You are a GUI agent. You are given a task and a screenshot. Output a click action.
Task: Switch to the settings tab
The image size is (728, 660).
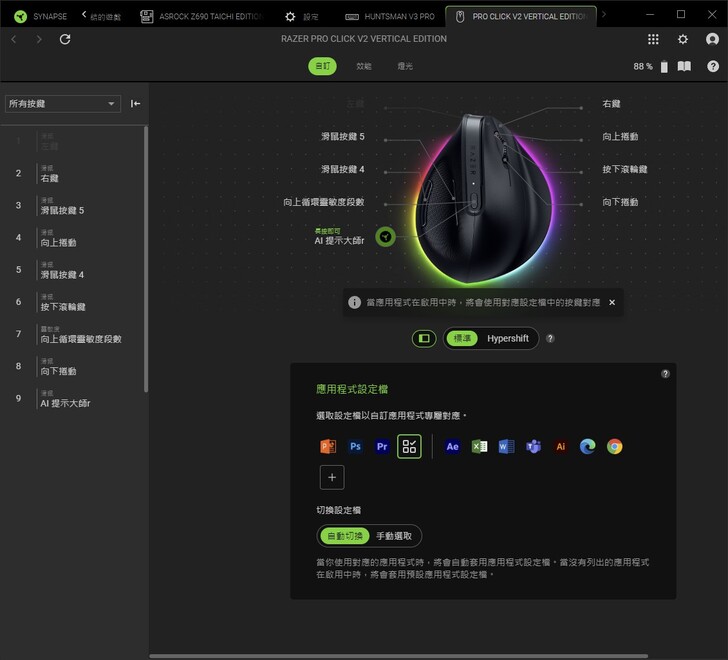coord(302,17)
